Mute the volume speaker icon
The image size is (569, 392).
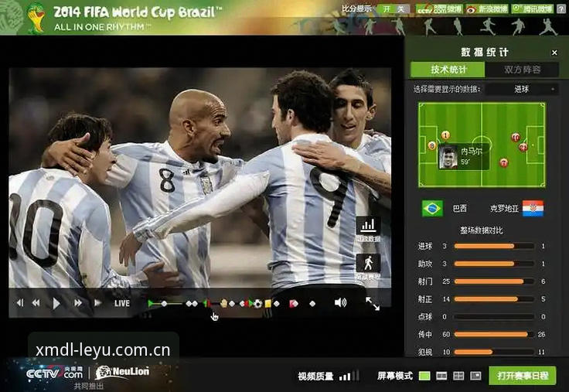point(340,303)
